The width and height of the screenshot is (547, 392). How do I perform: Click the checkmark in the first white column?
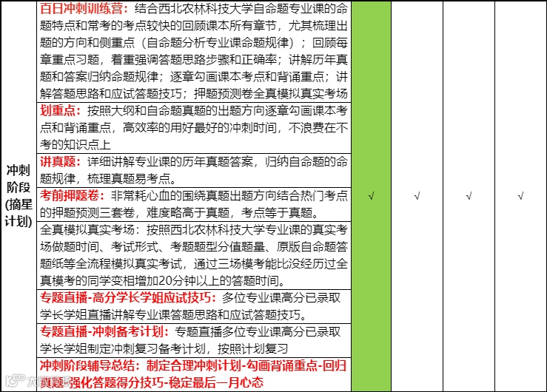[x=417, y=196]
